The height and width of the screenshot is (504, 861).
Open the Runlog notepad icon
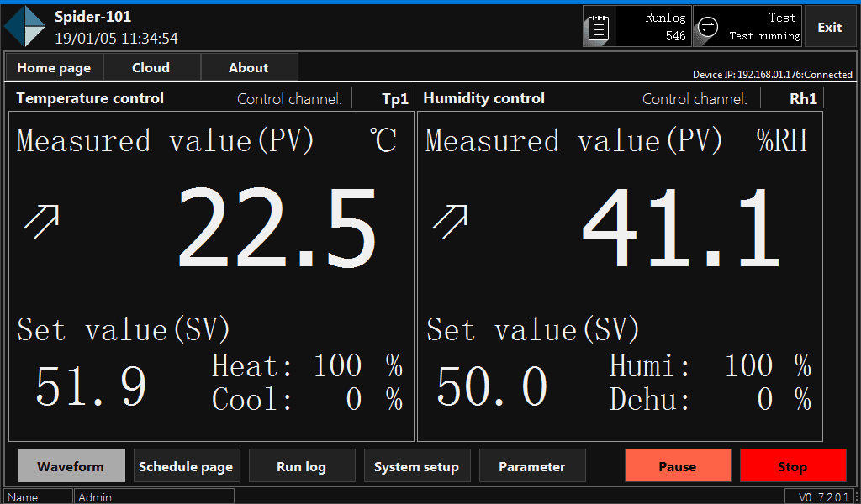(x=599, y=28)
